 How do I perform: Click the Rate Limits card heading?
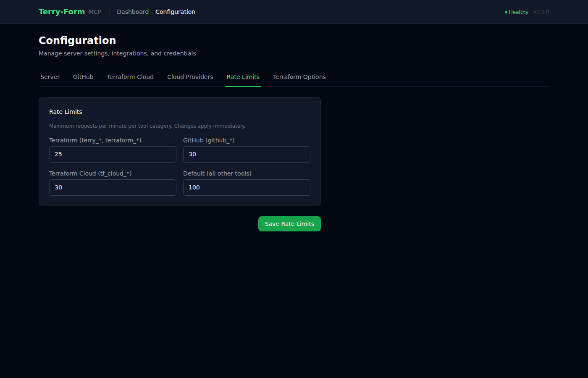(66, 112)
